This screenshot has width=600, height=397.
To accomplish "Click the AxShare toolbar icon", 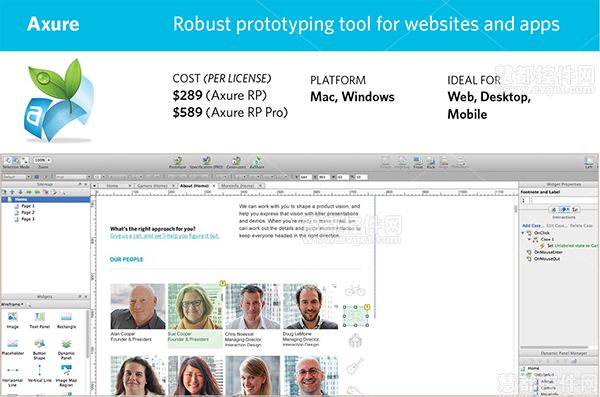I will (x=257, y=162).
